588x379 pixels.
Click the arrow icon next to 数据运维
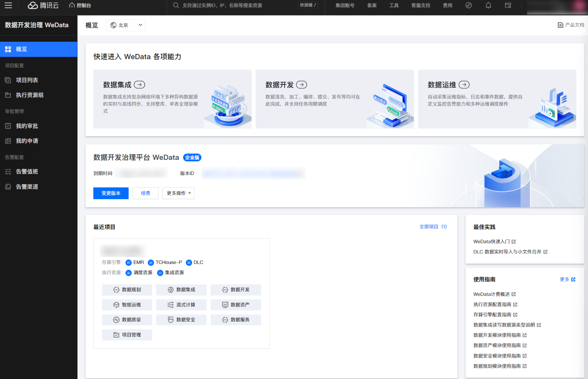(x=464, y=85)
